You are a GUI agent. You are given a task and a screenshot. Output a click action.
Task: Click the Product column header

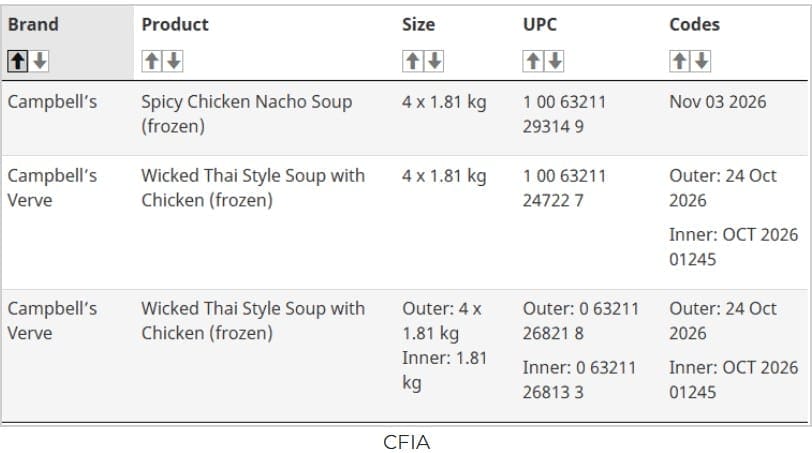pos(175,24)
